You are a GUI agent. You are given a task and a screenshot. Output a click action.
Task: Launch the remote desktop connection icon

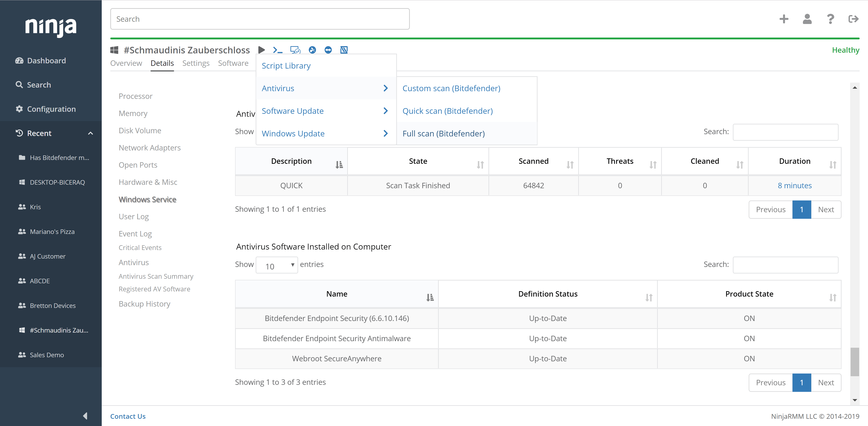point(295,50)
